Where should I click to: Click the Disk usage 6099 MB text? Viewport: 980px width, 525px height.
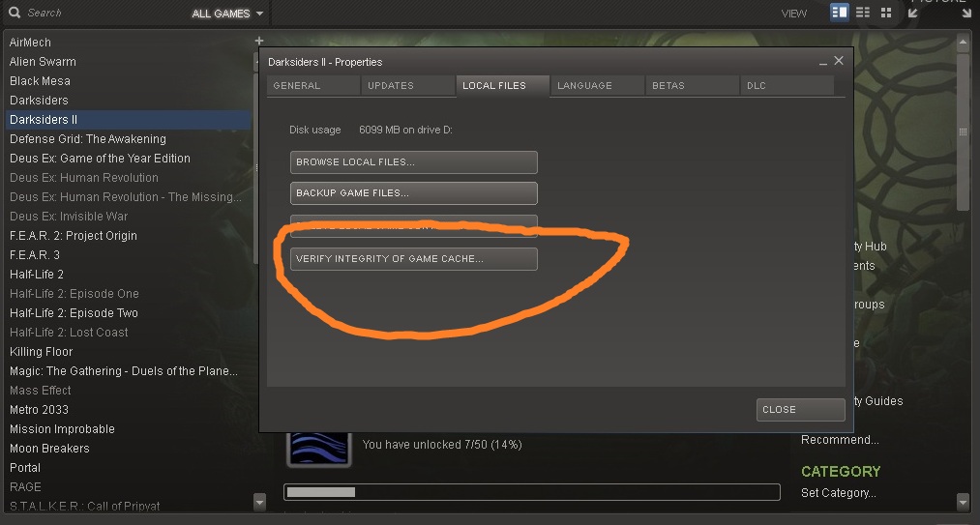pyautogui.click(x=371, y=130)
